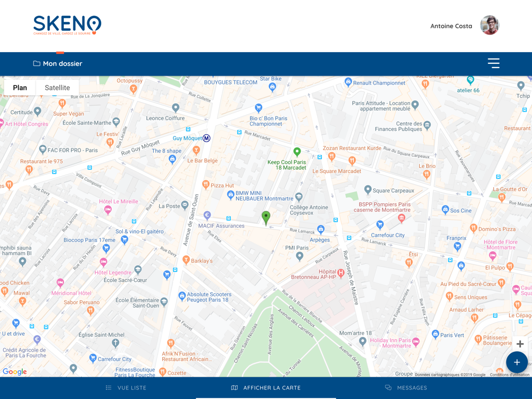532x399 pixels.
Task: Click Sabor Peruano restaurant marker
Action: pos(90,311)
